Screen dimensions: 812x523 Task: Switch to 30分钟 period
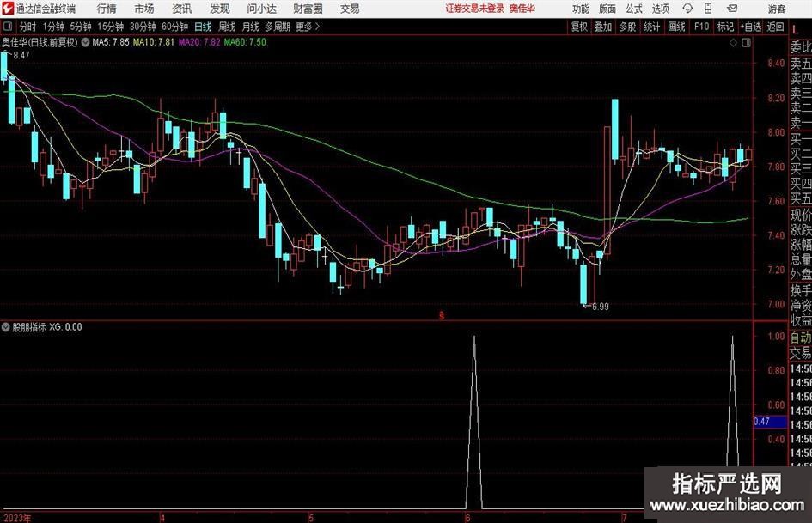pyautogui.click(x=143, y=27)
